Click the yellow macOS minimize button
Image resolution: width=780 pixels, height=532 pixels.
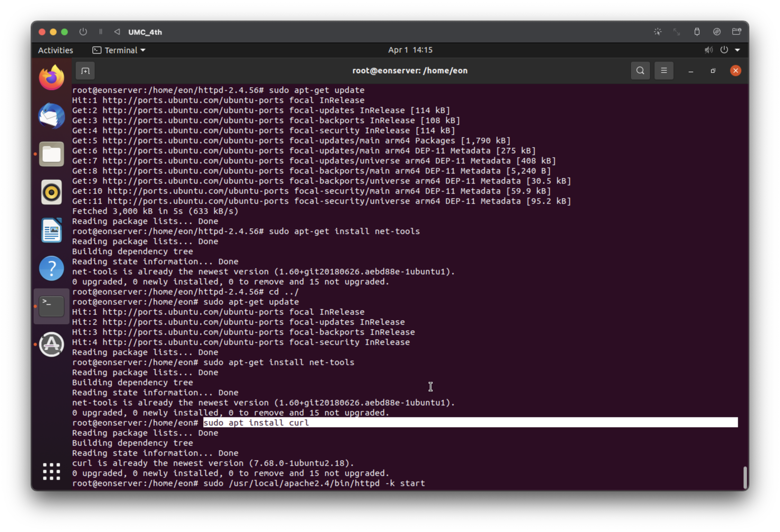pyautogui.click(x=53, y=32)
